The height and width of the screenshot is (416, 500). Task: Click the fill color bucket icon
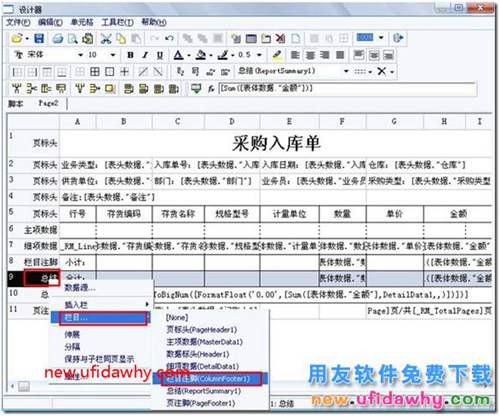click(200, 55)
